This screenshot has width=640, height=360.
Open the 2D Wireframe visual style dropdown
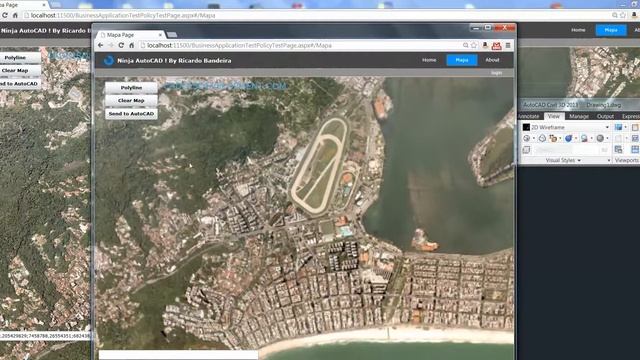pyautogui.click(x=607, y=127)
